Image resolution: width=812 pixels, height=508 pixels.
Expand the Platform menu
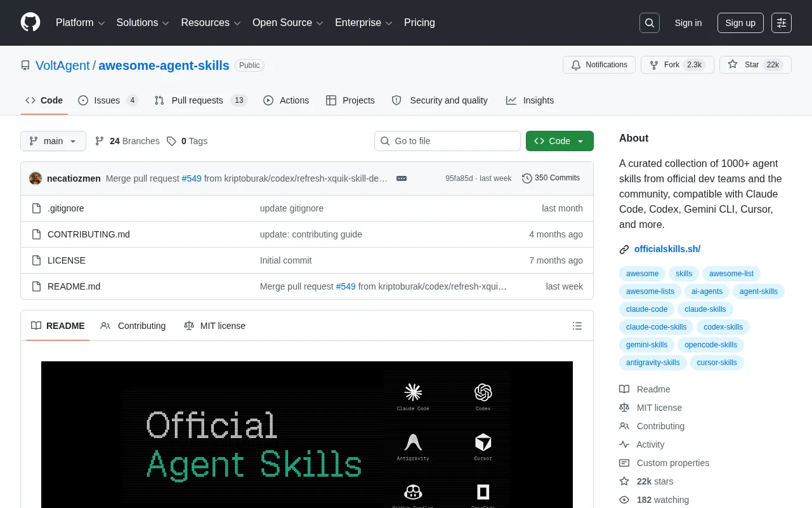(81, 23)
